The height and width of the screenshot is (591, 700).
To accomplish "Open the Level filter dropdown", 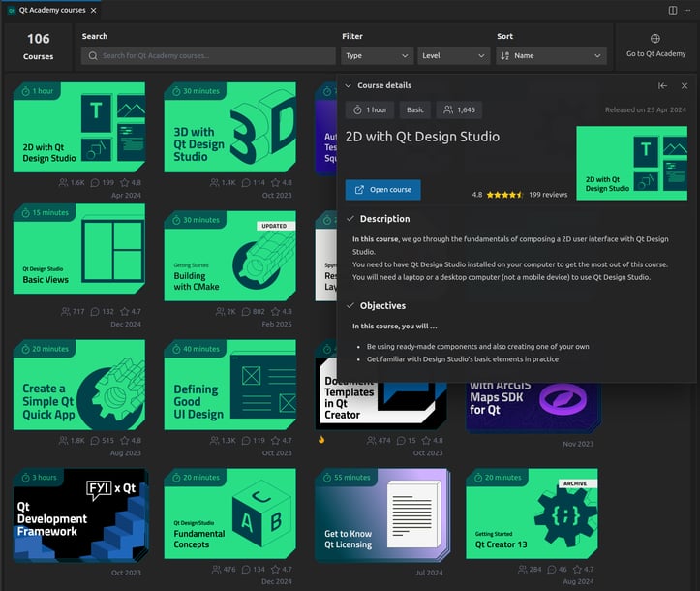I will tap(453, 56).
